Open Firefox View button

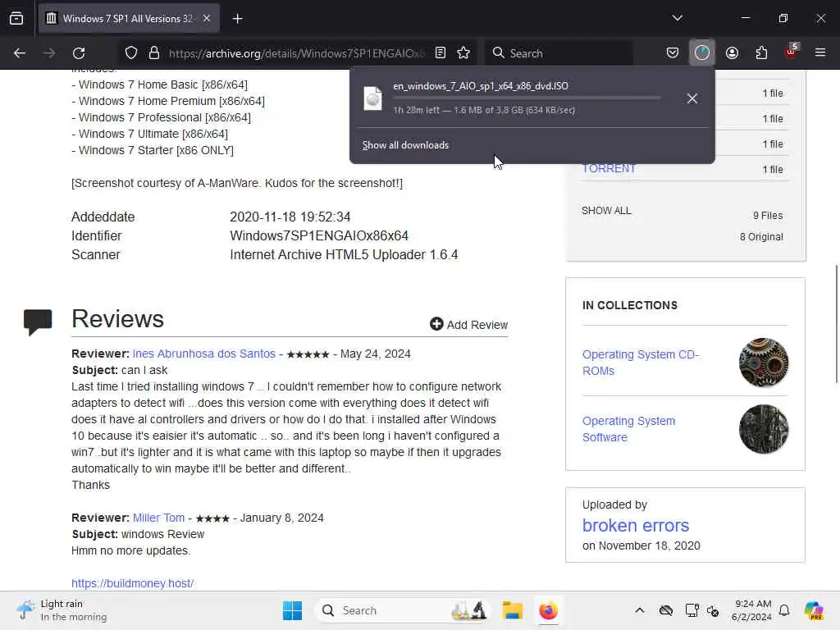tap(16, 19)
